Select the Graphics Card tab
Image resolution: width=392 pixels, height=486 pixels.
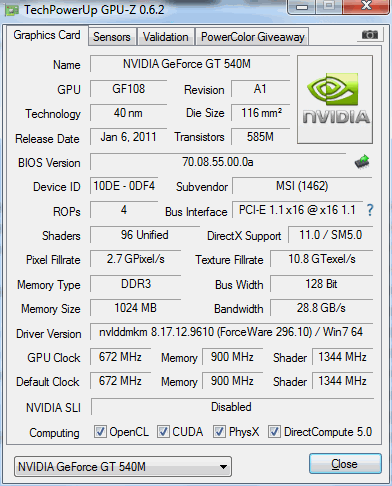(47, 35)
